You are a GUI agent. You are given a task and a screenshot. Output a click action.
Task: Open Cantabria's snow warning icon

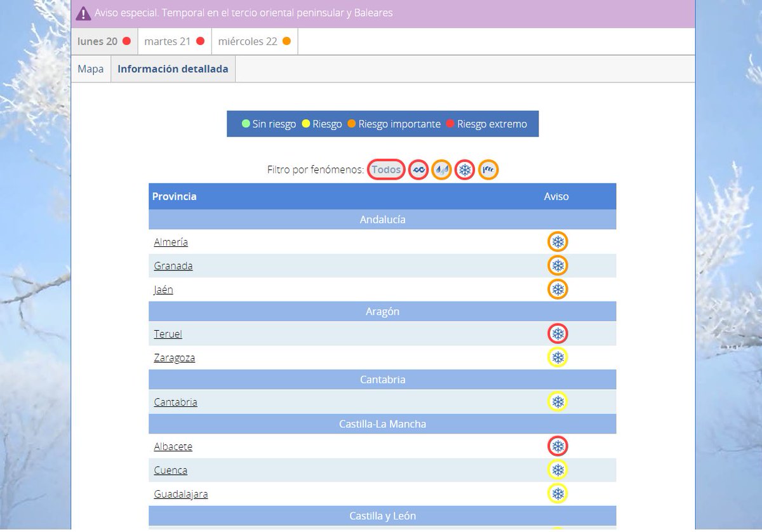click(558, 402)
